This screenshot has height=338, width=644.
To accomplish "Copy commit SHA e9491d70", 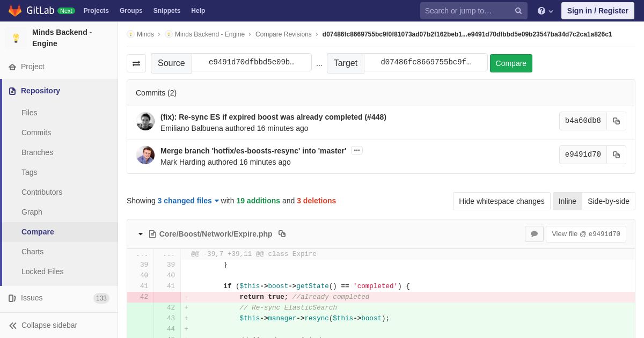I will [616, 155].
